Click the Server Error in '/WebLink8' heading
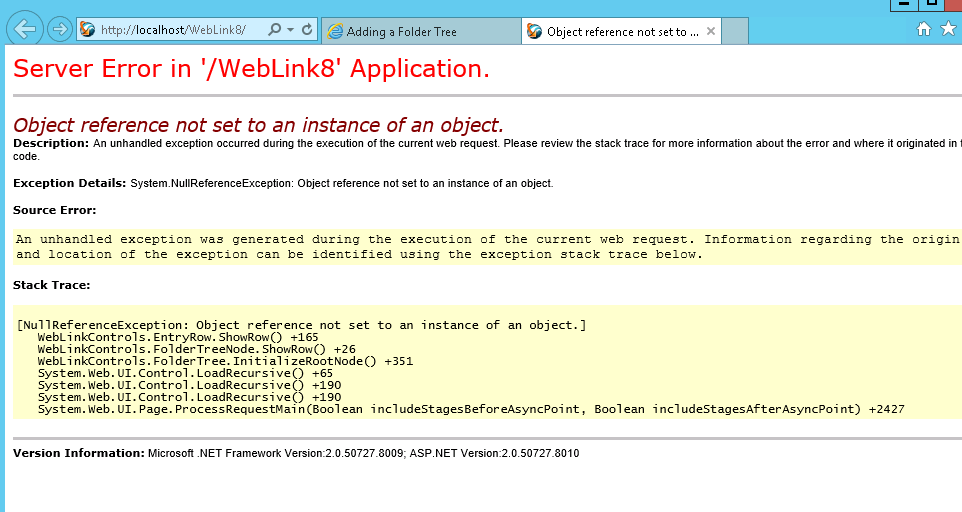This screenshot has width=962, height=512. click(x=251, y=69)
